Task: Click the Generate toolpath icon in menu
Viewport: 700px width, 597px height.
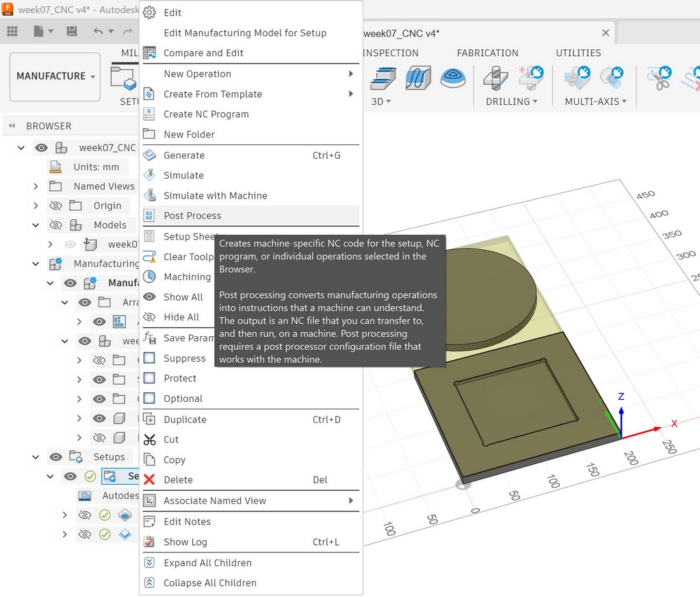Action: click(149, 155)
